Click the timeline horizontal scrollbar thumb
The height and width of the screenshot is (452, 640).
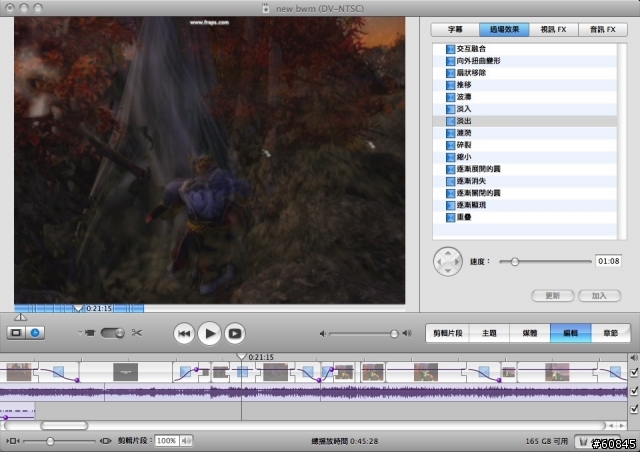(x=64, y=425)
